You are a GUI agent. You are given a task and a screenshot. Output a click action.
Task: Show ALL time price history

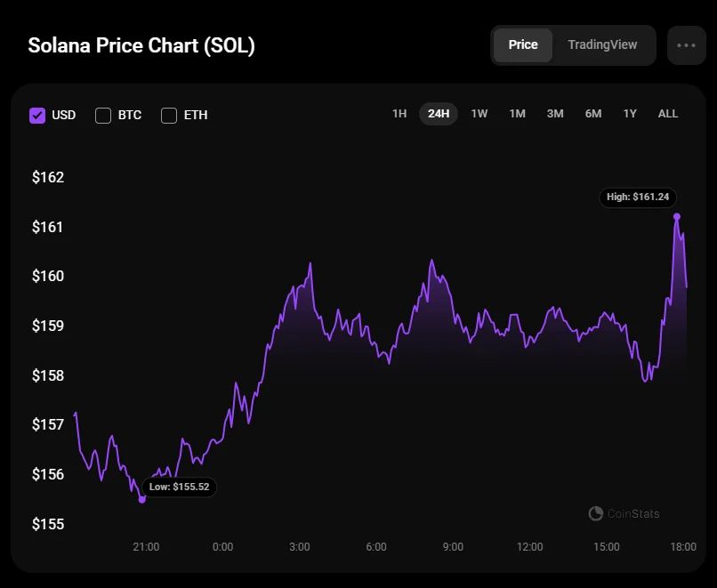(668, 114)
